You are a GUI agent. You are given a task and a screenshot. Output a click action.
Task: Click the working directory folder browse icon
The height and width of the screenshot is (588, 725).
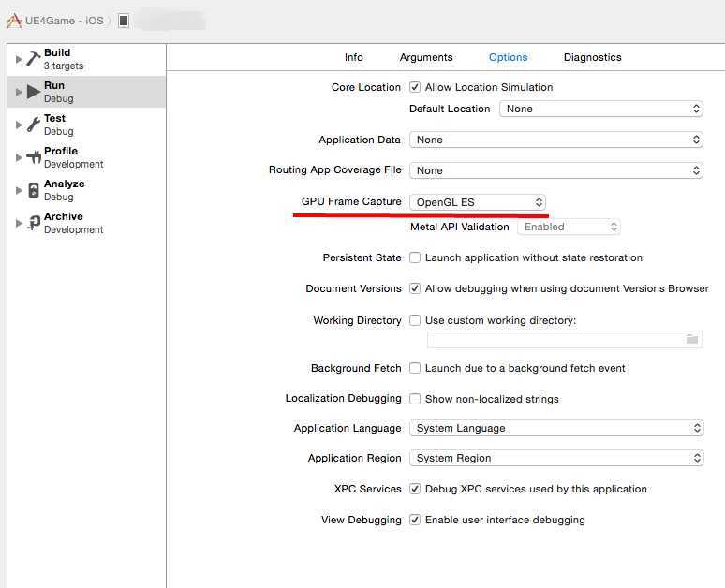(x=691, y=339)
